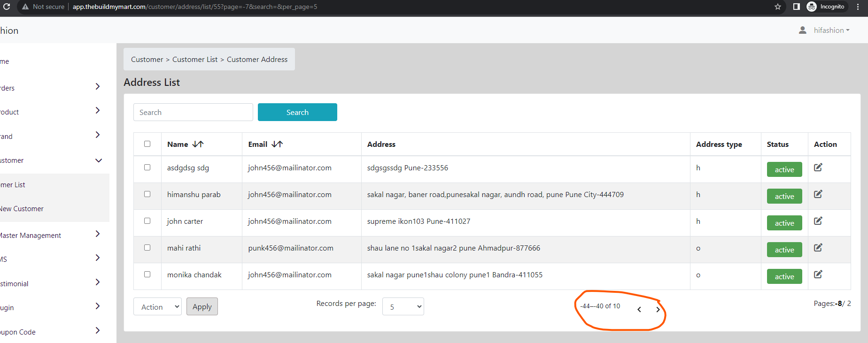Click active status for mahi rathi
The width and height of the screenshot is (868, 343).
tap(784, 250)
